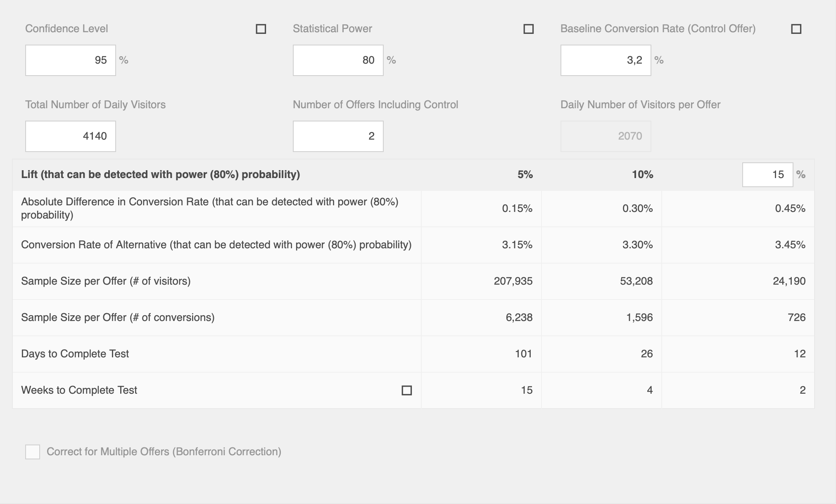The width and height of the screenshot is (836, 504).
Task: Select the Sample Size conversions value 1,596
Action: (639, 318)
